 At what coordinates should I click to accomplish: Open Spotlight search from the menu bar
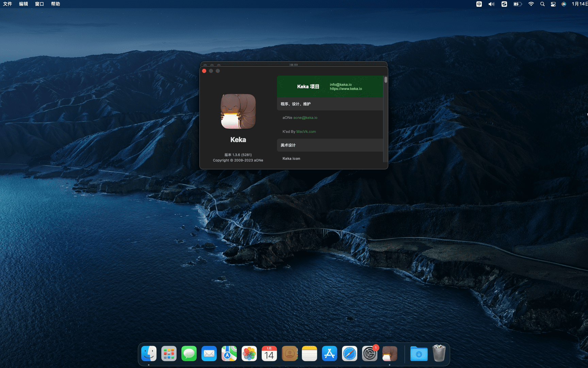[542, 4]
